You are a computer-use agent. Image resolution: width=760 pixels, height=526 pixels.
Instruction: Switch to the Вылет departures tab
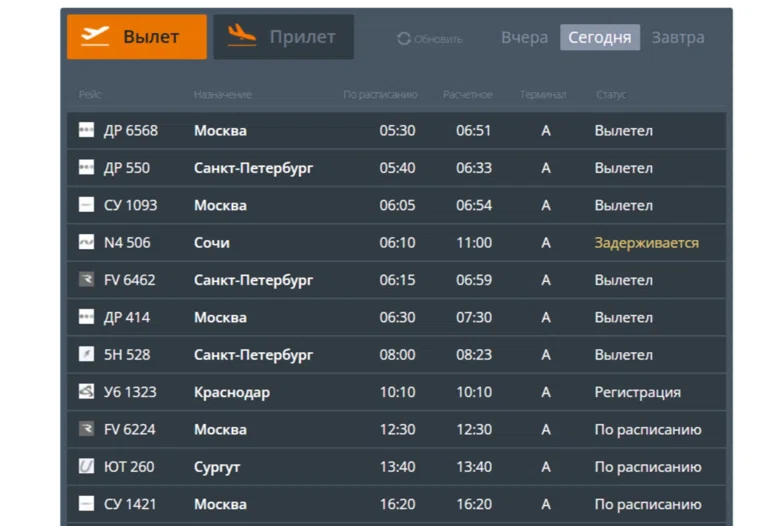(137, 37)
